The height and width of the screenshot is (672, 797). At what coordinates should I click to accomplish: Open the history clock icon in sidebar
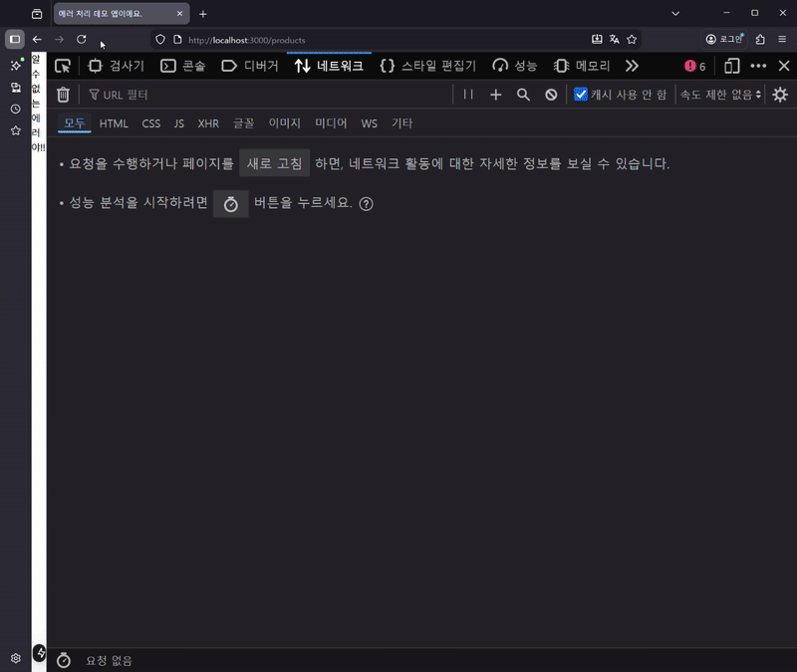(14, 109)
